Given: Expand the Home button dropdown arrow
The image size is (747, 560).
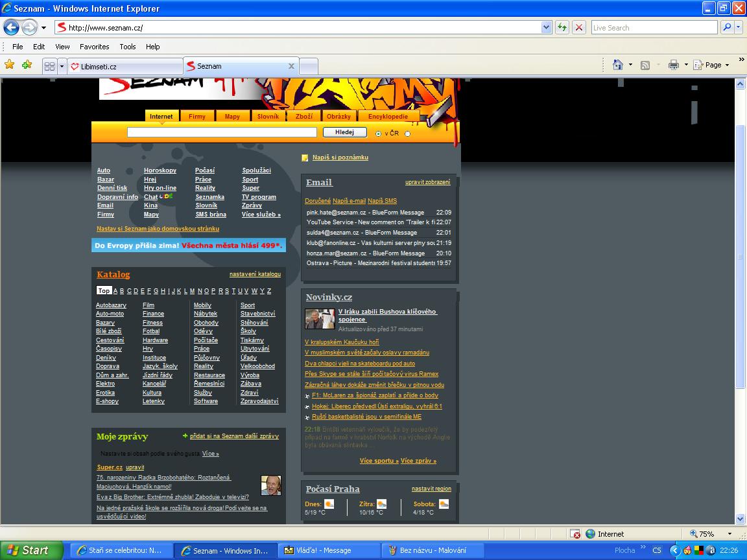Looking at the screenshot, I should 630,65.
